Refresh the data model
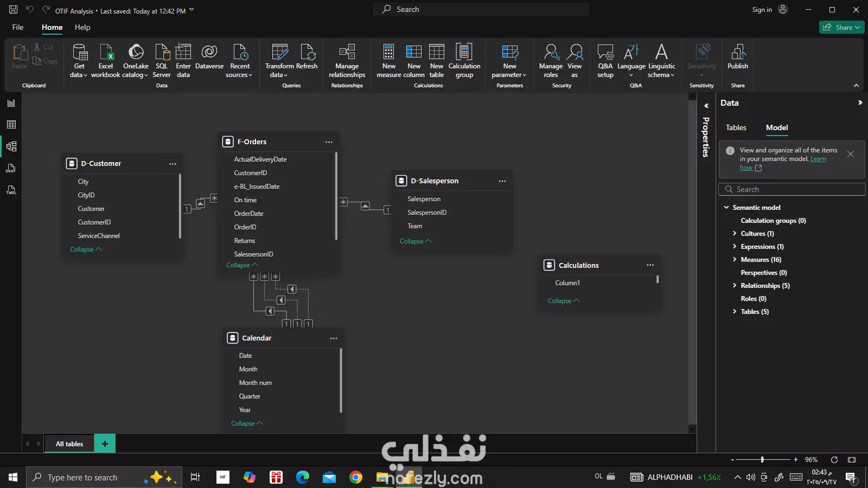 click(307, 57)
